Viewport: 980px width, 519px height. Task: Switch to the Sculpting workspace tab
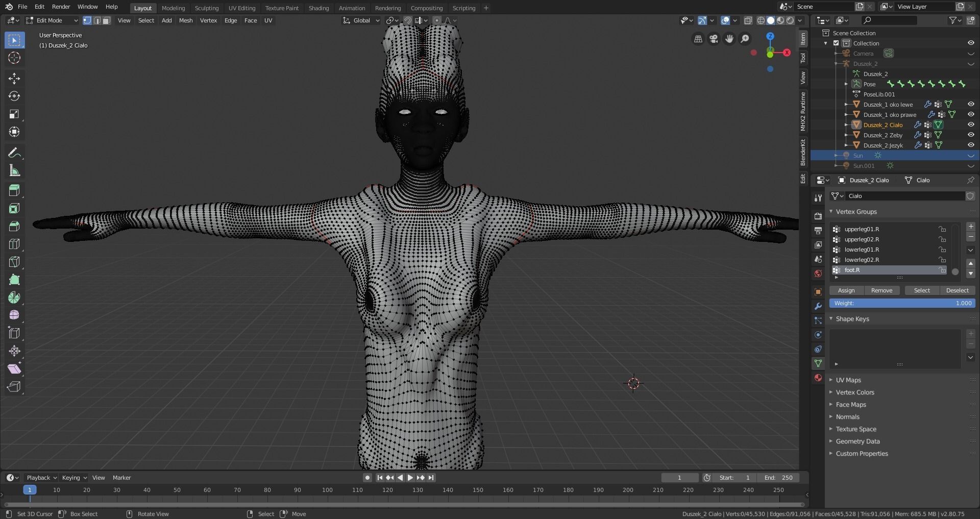(x=207, y=8)
